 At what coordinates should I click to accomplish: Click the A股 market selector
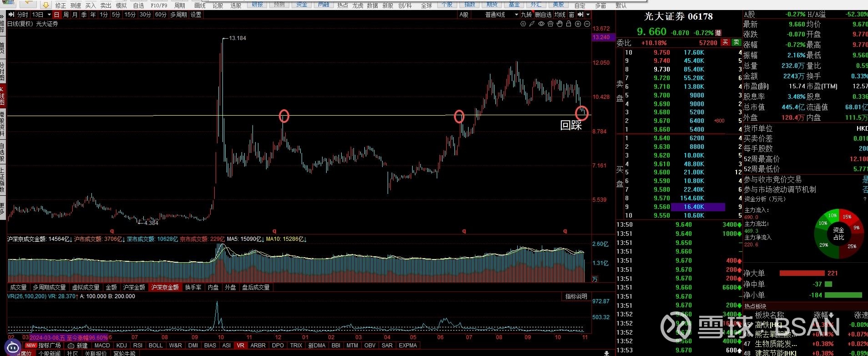pos(464,15)
